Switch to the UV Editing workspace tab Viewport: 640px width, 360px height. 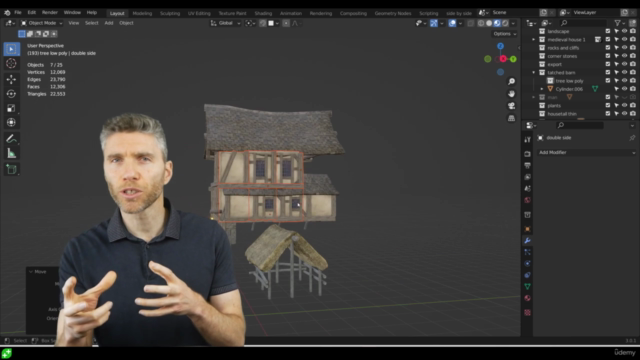[x=199, y=13]
